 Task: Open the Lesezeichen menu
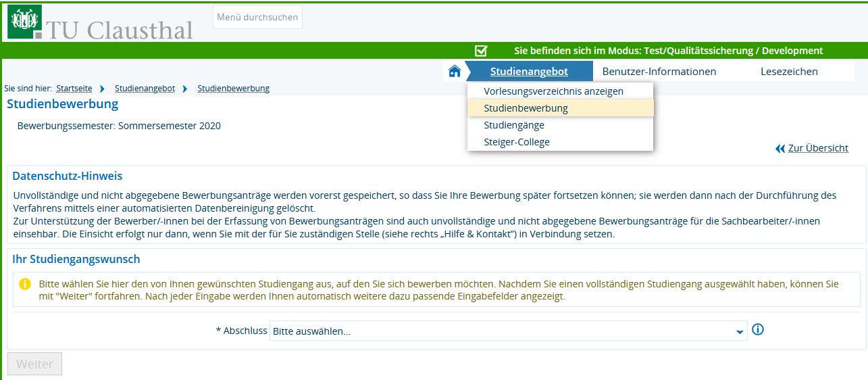pyautogui.click(x=789, y=71)
